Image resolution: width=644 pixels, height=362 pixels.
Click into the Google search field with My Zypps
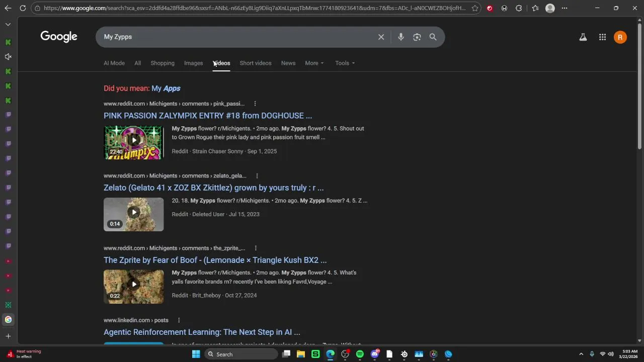pos(236,37)
